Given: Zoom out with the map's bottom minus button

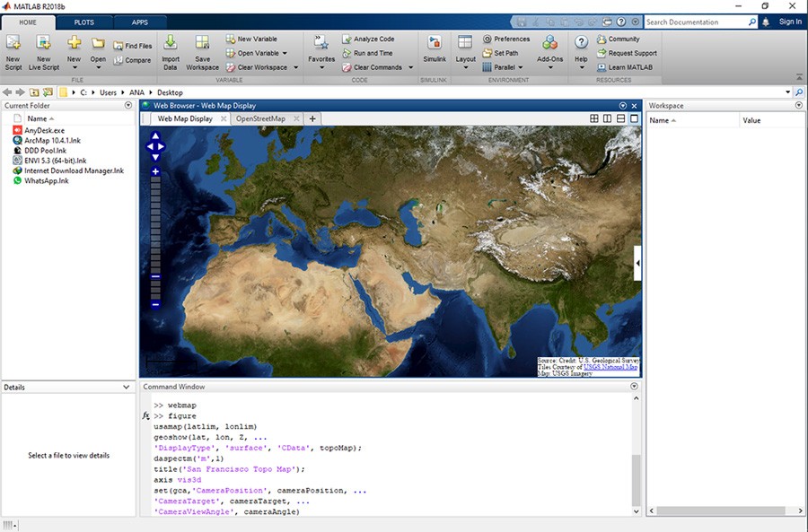Looking at the screenshot, I should pyautogui.click(x=155, y=305).
